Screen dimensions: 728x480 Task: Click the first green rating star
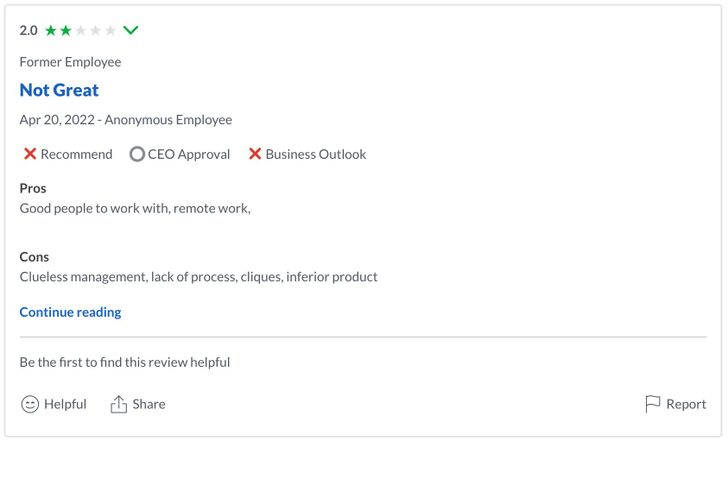coord(51,31)
